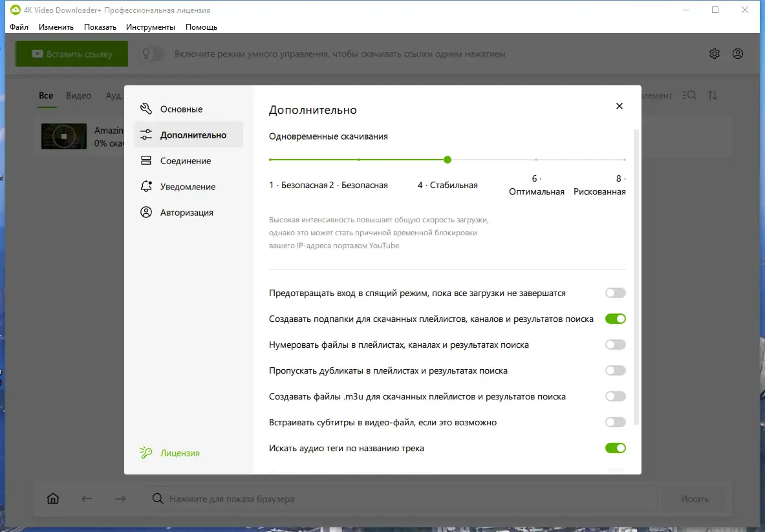This screenshot has width=765, height=532.
Task: Click the Вставить ссылку button
Action: click(x=71, y=54)
